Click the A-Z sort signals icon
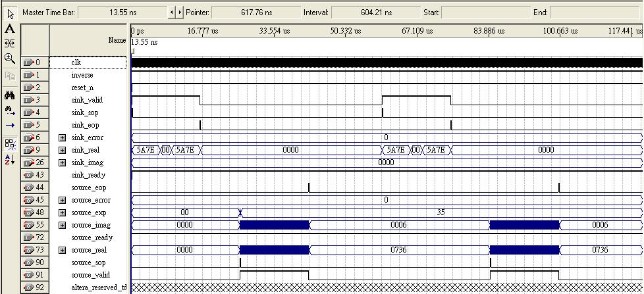 [10, 159]
